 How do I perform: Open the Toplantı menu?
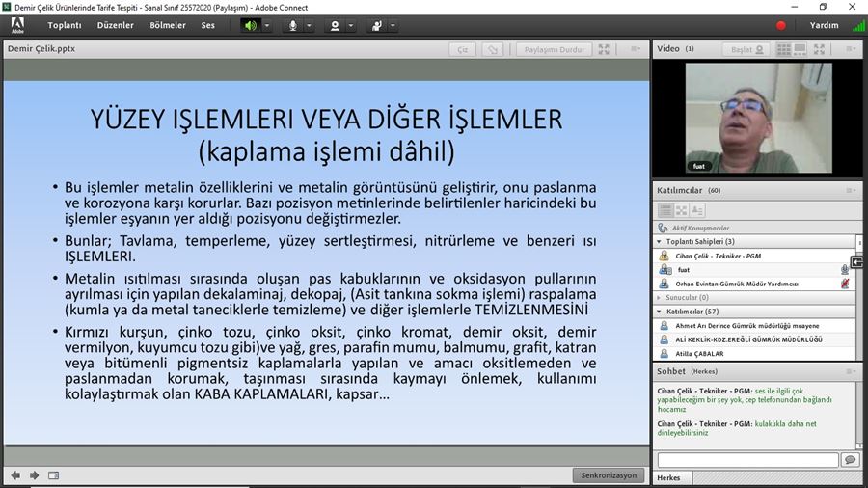click(x=65, y=26)
